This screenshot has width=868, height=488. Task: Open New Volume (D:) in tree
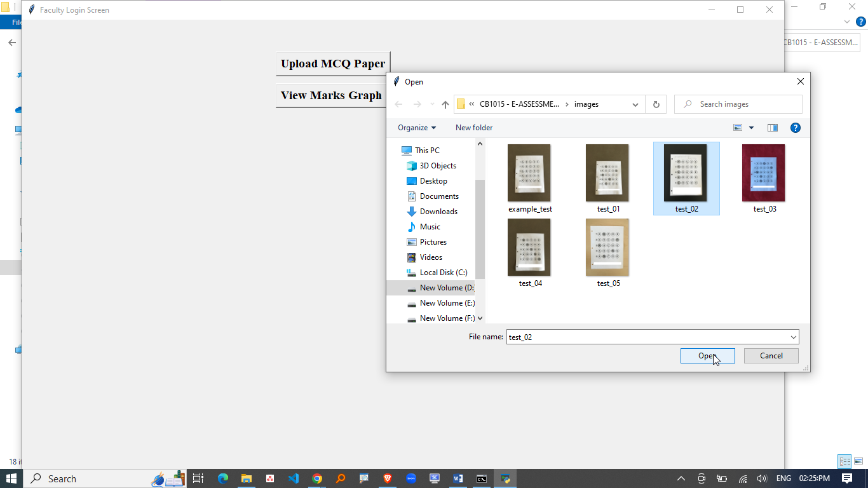tap(431, 288)
